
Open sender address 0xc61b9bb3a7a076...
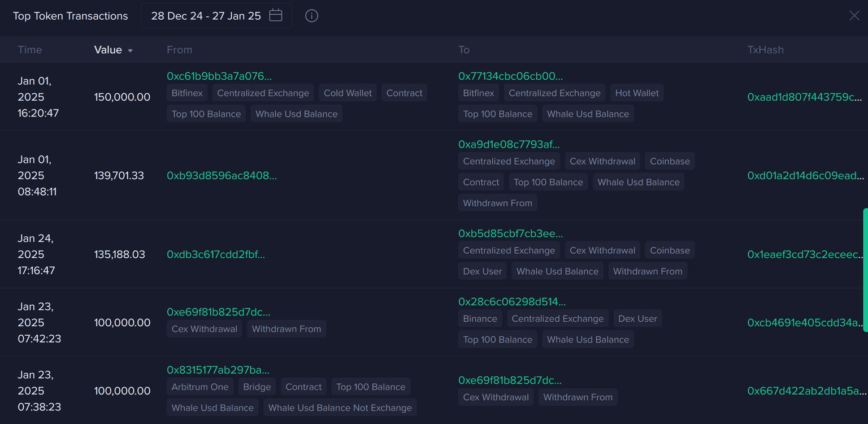(219, 76)
